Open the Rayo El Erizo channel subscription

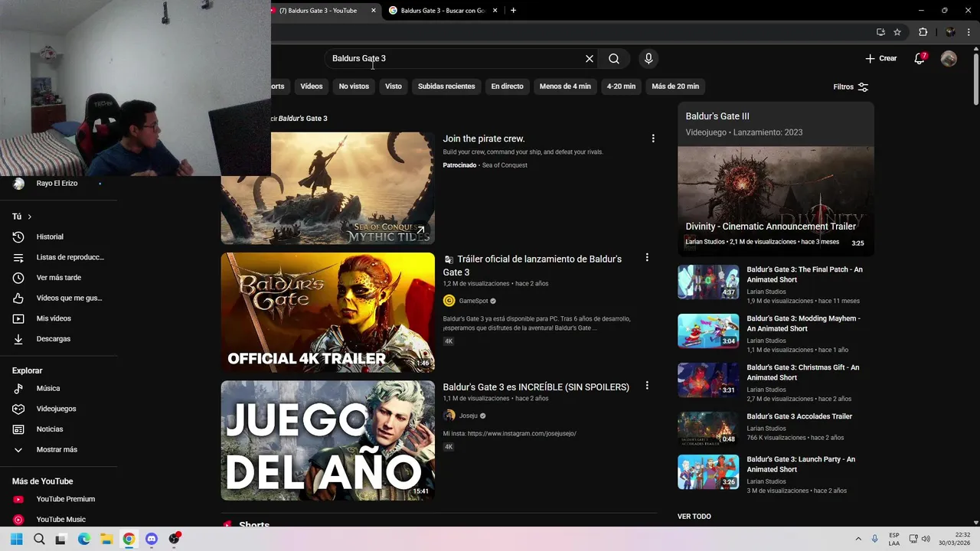[57, 184]
